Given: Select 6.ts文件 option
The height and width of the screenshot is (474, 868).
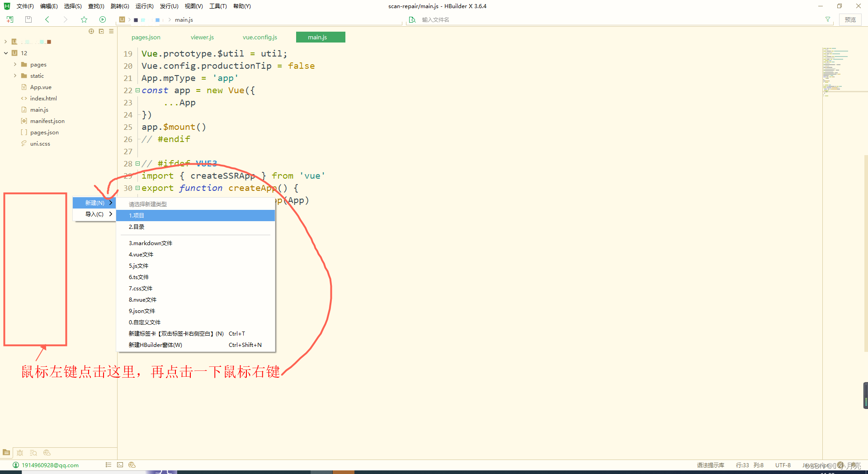Looking at the screenshot, I should tap(196, 277).
